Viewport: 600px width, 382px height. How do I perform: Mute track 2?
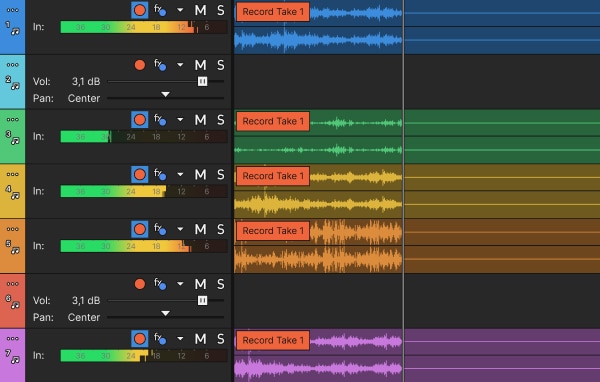pos(201,65)
